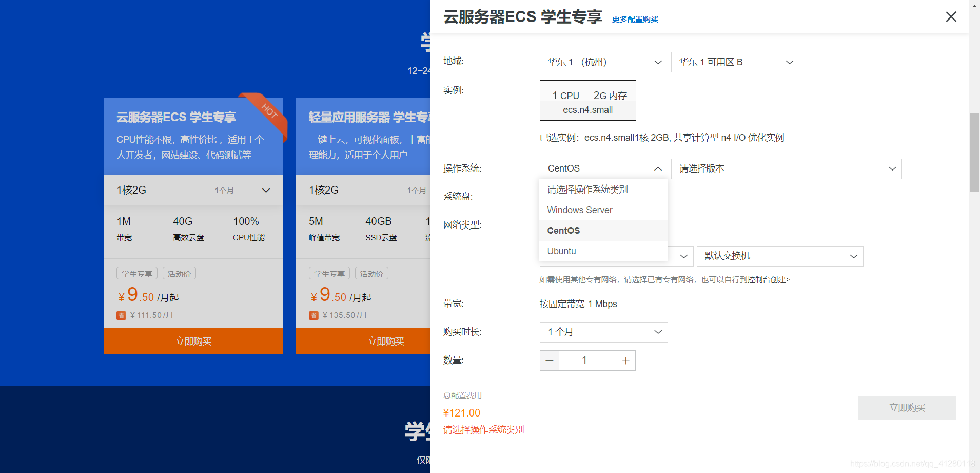
Task: Click the 活动价 tag on the ECS card
Action: (x=179, y=274)
